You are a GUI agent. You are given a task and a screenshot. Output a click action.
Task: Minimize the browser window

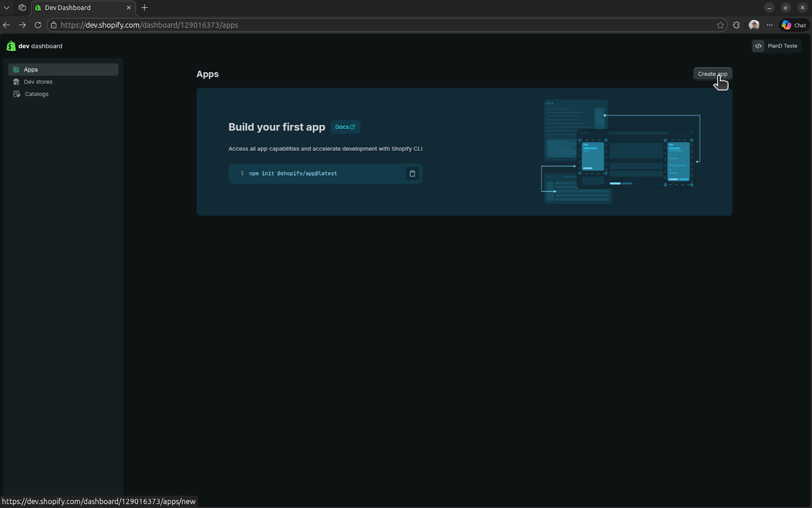[x=769, y=8]
